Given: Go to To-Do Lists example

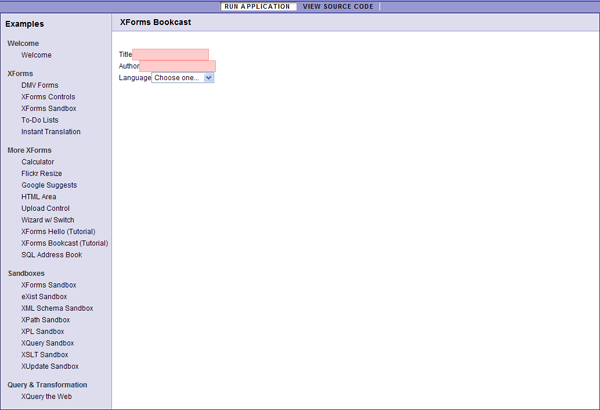Looking at the screenshot, I should 40,120.
